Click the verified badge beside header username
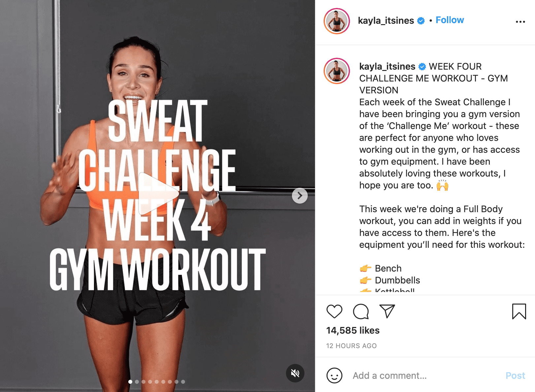This screenshot has height=392, width=535. [x=421, y=21]
